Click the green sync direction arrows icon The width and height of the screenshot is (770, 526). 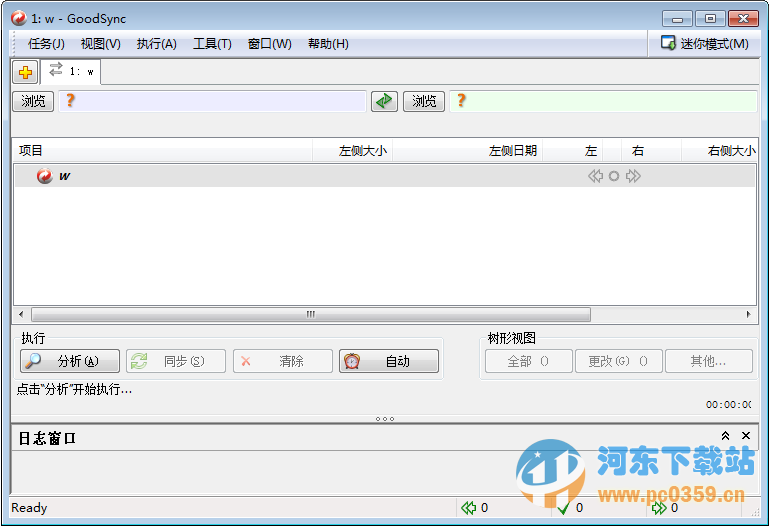(384, 101)
